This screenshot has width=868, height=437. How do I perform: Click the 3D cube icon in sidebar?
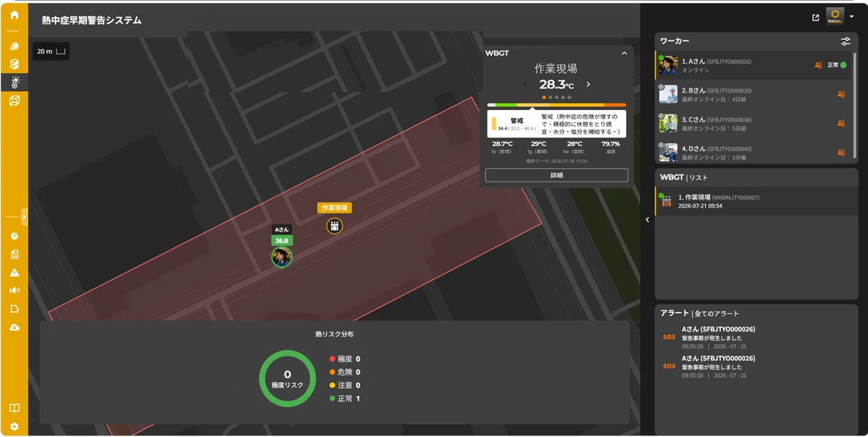click(14, 101)
